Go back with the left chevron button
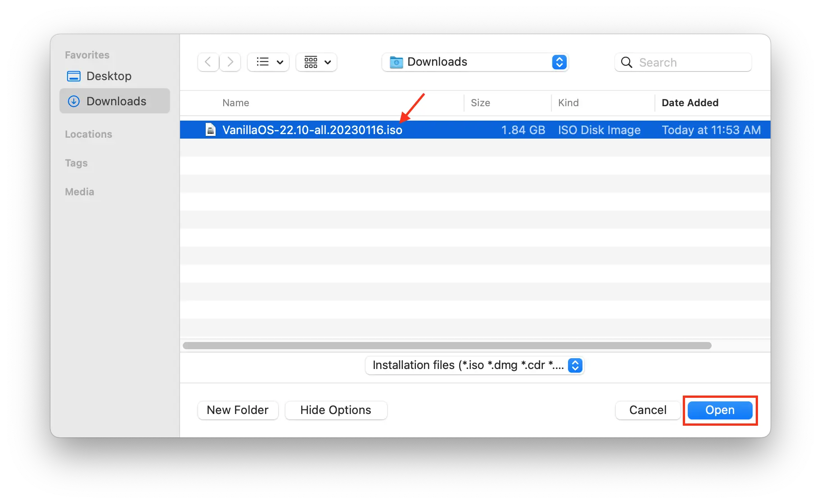The height and width of the screenshot is (504, 821). click(x=208, y=62)
